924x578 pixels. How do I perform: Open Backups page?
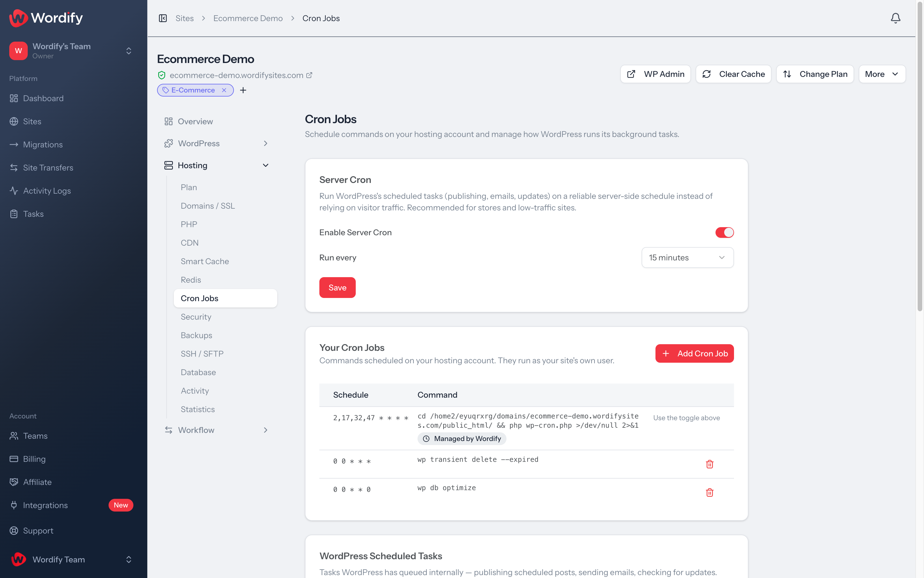196,335
